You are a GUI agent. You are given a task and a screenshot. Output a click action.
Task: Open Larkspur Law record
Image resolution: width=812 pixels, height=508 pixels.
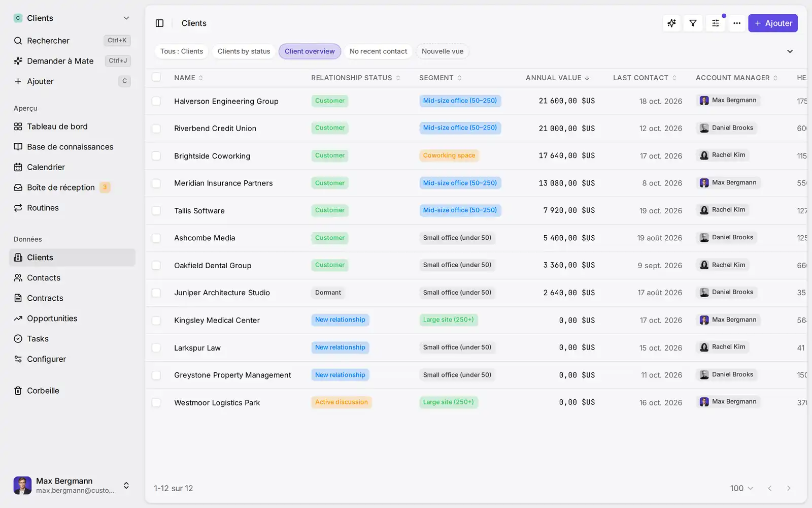[x=197, y=348]
